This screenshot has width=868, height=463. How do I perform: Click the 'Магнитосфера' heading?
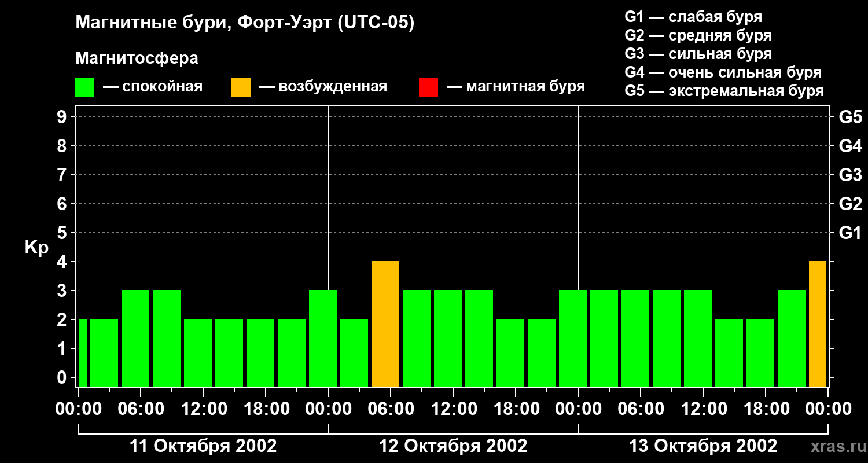137,58
